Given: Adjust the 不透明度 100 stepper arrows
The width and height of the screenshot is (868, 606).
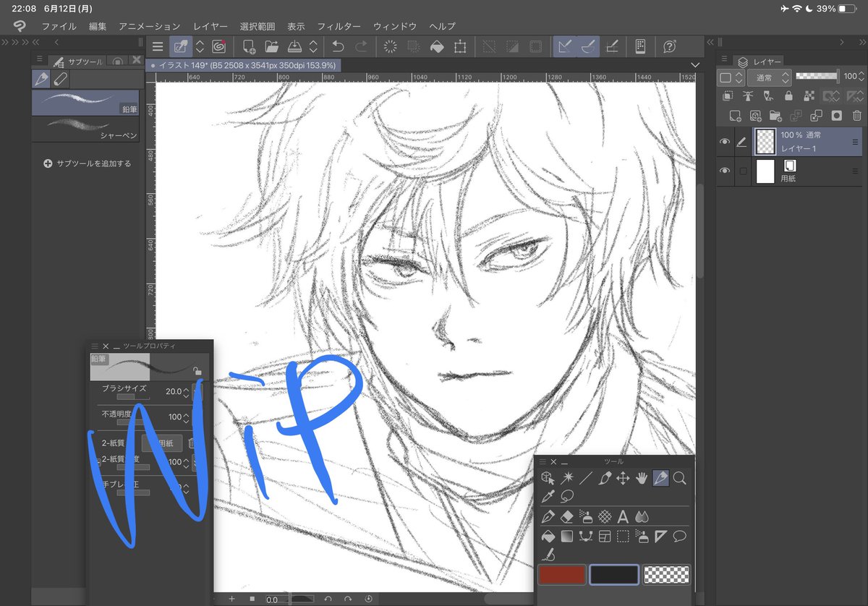Looking at the screenshot, I should pos(187,417).
